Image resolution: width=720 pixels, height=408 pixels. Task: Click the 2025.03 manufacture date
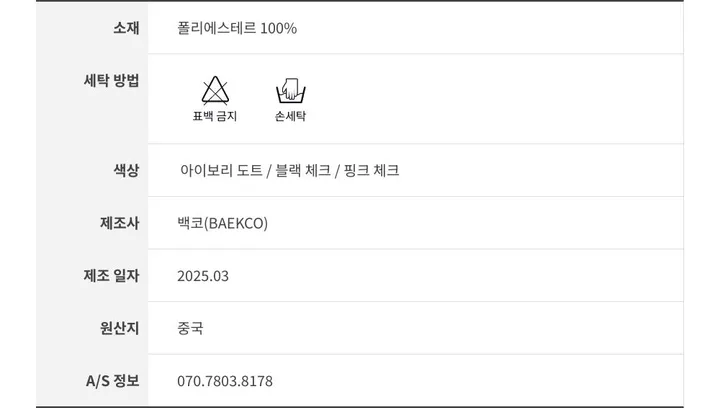click(x=203, y=276)
